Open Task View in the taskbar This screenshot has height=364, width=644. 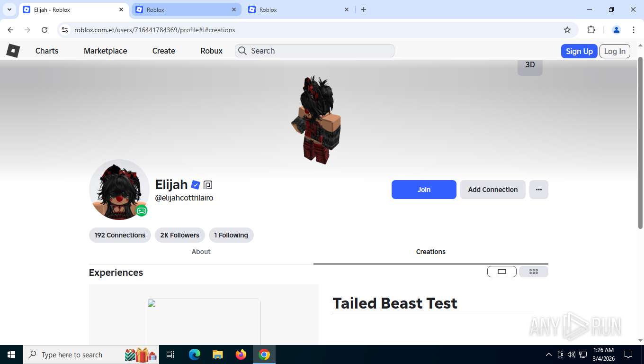[x=171, y=355]
